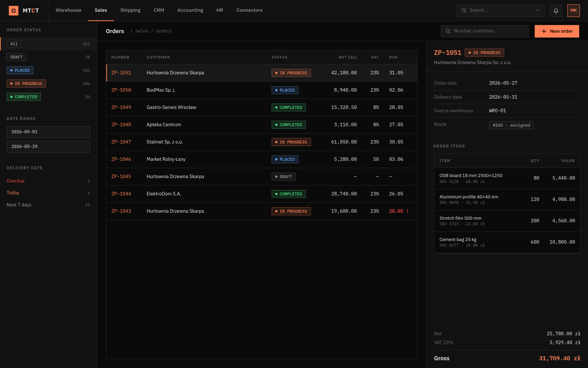Screen dimensions: 588x368
Task: Click PLACED badge on ZP-1050 row
Action: (x=285, y=90)
